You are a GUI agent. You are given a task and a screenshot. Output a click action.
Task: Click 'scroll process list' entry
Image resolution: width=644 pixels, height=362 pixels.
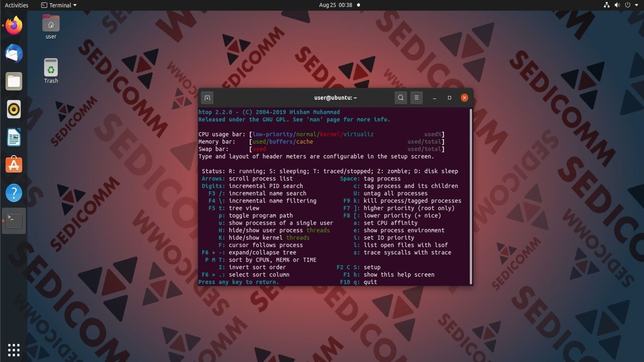pos(261,178)
